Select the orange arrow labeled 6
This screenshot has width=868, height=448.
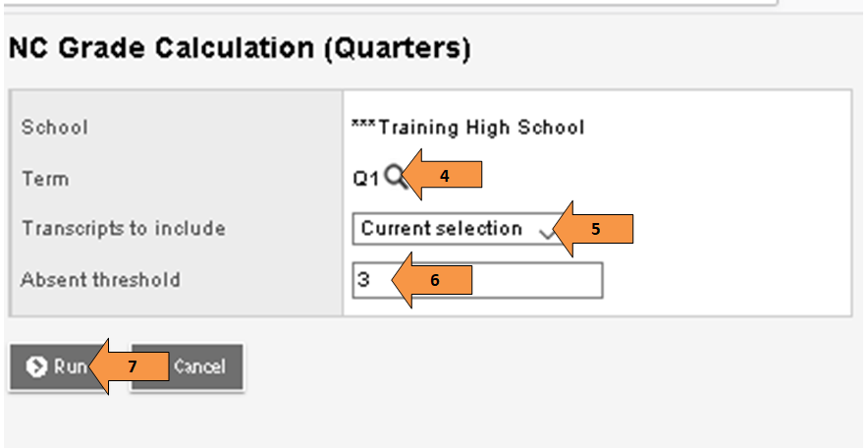[432, 280]
